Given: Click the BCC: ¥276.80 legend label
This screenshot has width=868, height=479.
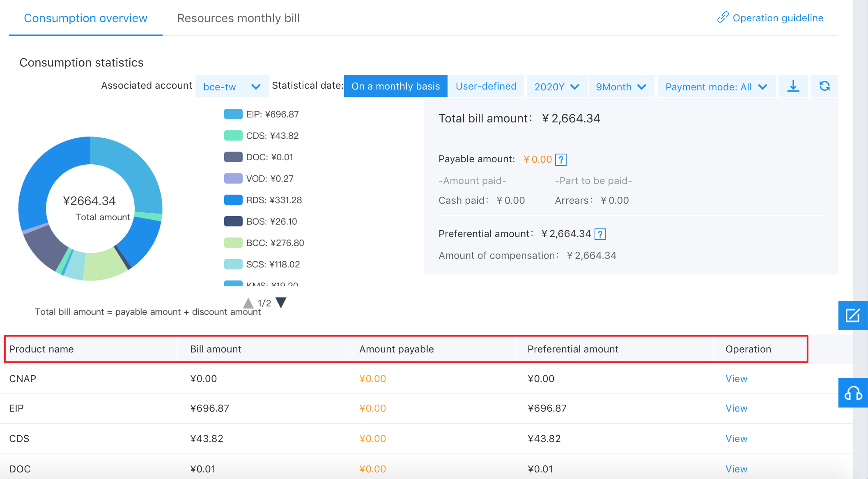Looking at the screenshot, I should point(275,243).
